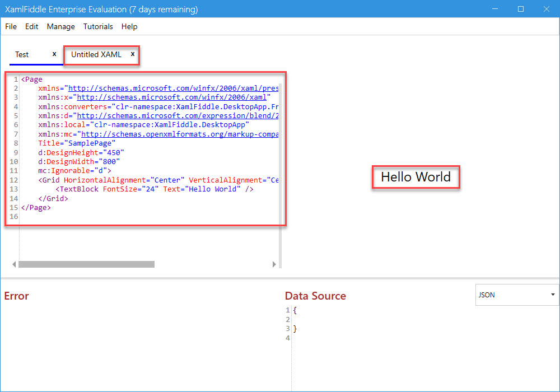Screen dimensions: 560x392
Task: Switch to the Untitled XAML tab
Action: coord(96,55)
